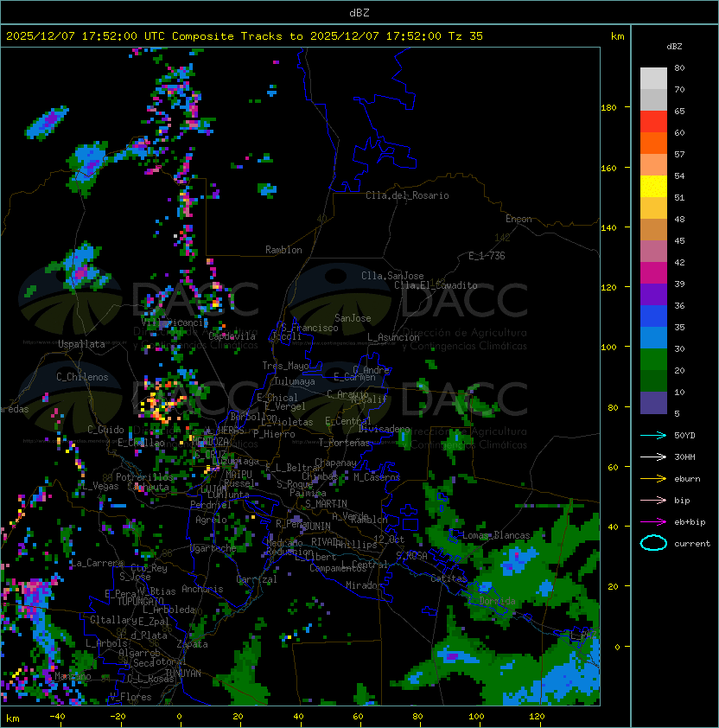Click the dBZ title at top
719x728 pixels.
pos(359,13)
